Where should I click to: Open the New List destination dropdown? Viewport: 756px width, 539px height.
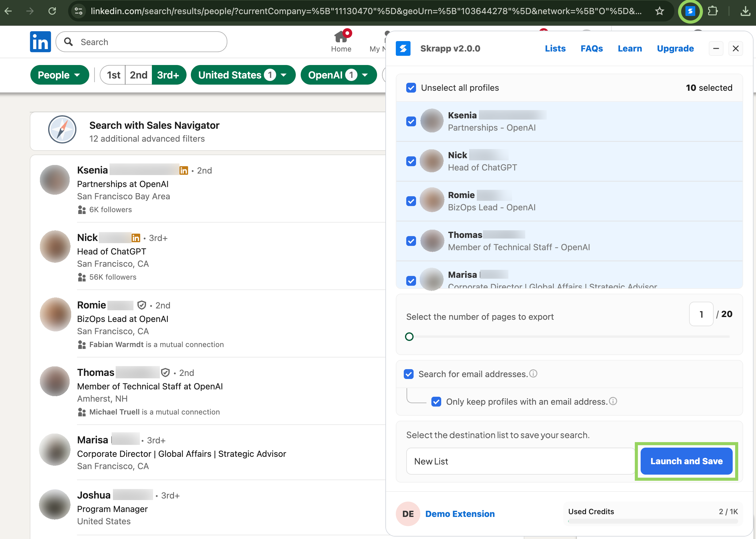point(520,461)
